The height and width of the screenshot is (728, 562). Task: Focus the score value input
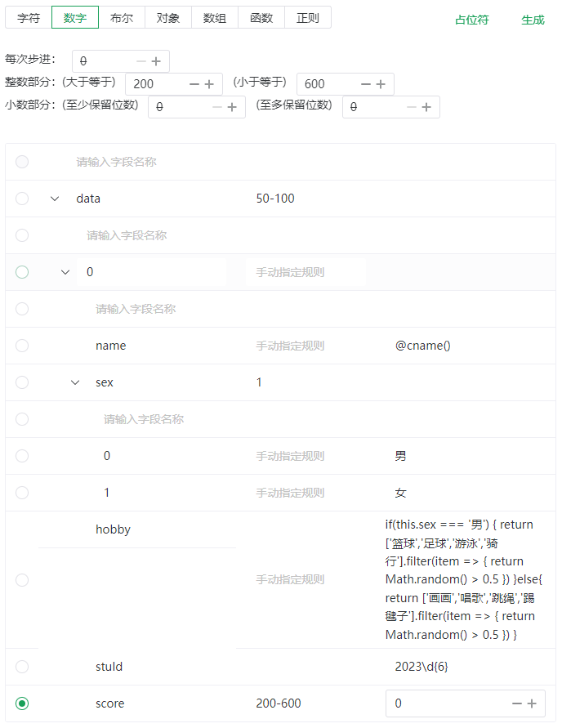(465, 703)
